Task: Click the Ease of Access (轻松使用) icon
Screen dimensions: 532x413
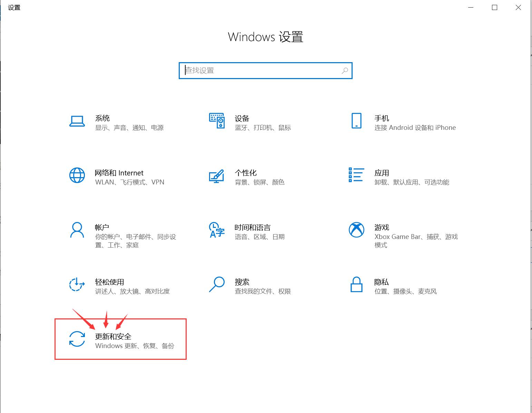Action: click(x=77, y=285)
